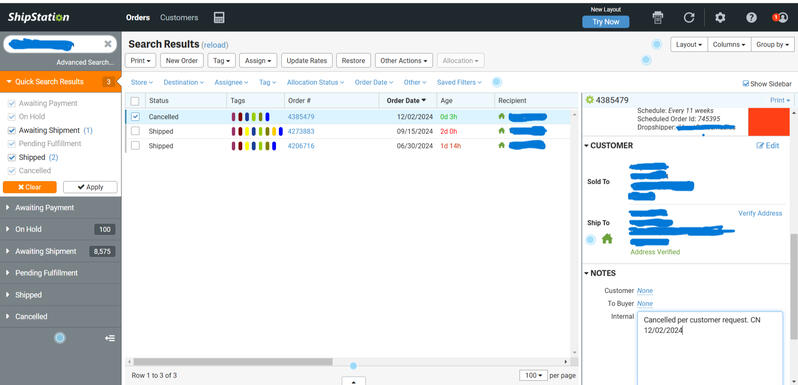This screenshot has height=385, width=798.
Task: Open the help question mark icon
Action: click(751, 17)
